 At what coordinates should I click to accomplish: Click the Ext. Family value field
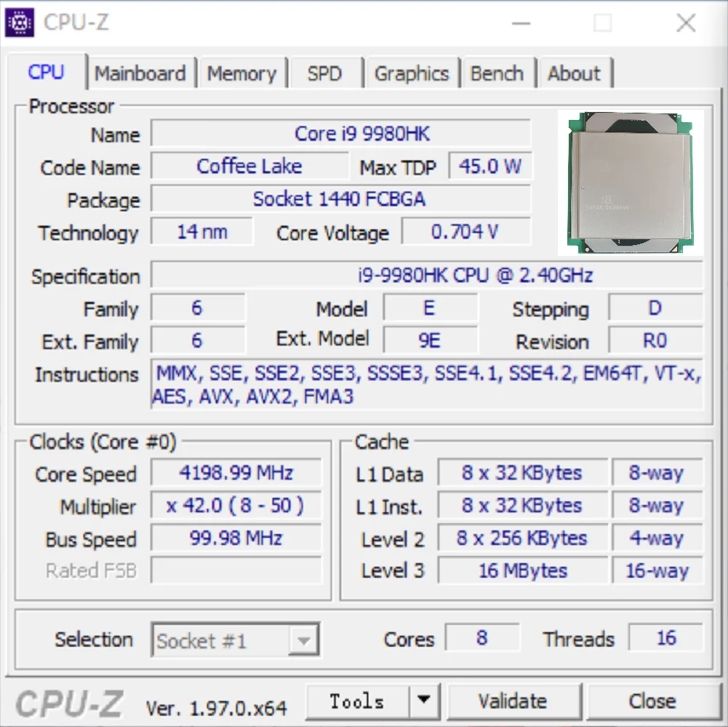(199, 340)
